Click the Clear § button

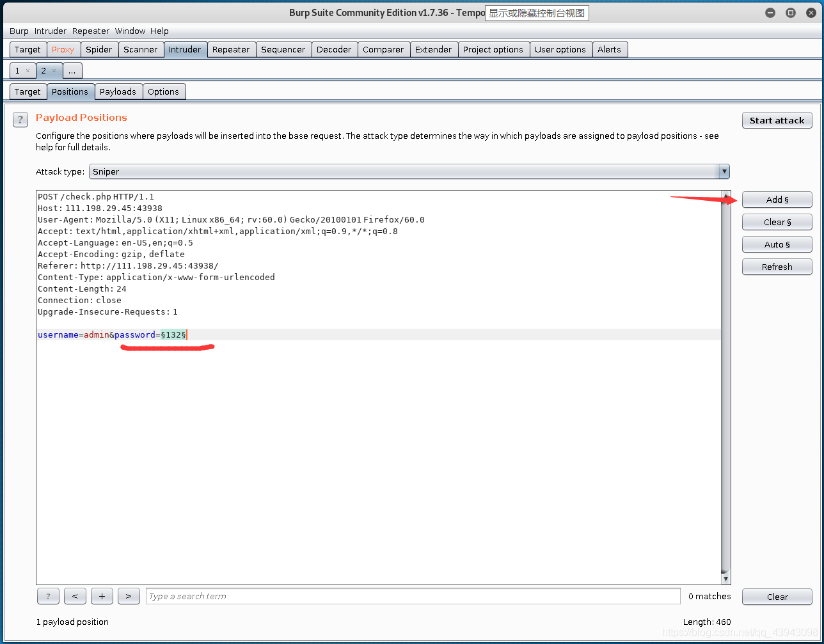[x=777, y=222]
